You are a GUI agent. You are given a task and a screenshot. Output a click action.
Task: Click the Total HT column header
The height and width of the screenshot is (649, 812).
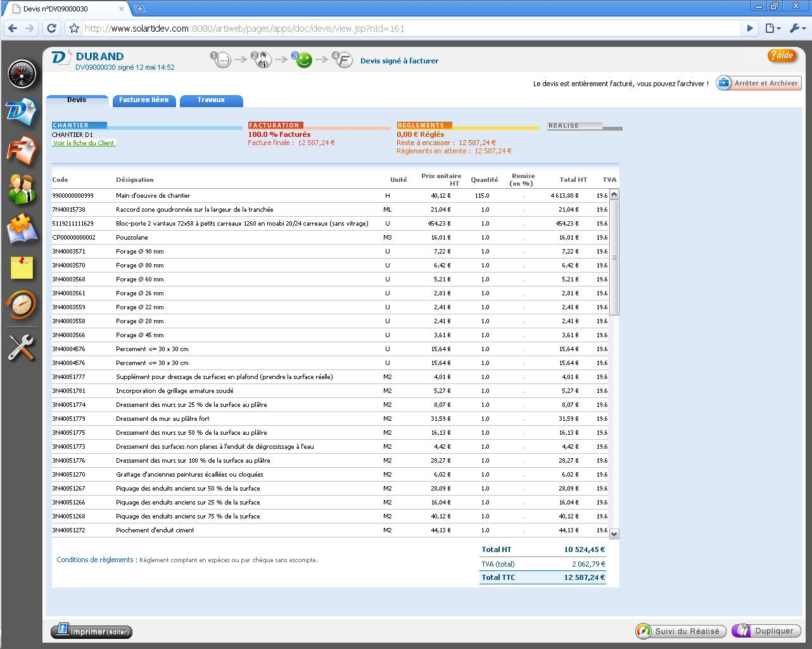click(x=573, y=180)
